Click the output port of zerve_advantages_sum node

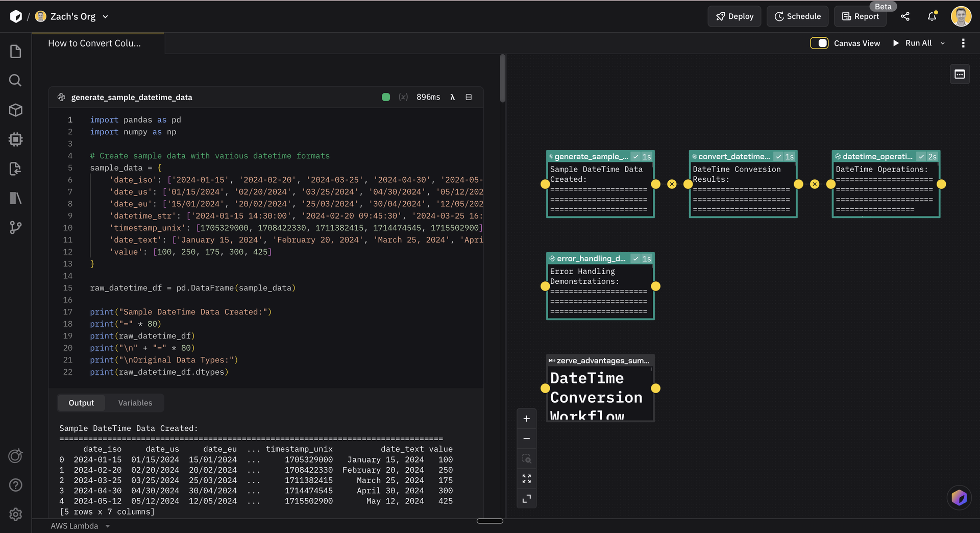tap(655, 389)
